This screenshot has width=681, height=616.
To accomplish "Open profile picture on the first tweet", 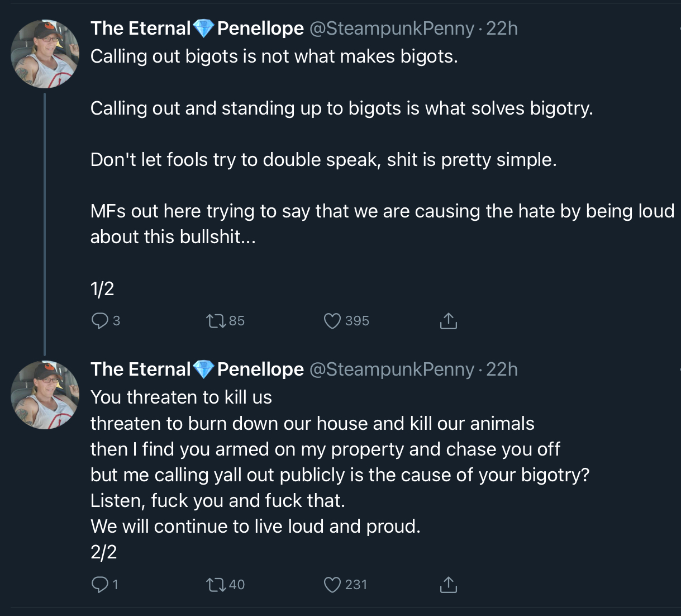I will 45,54.
